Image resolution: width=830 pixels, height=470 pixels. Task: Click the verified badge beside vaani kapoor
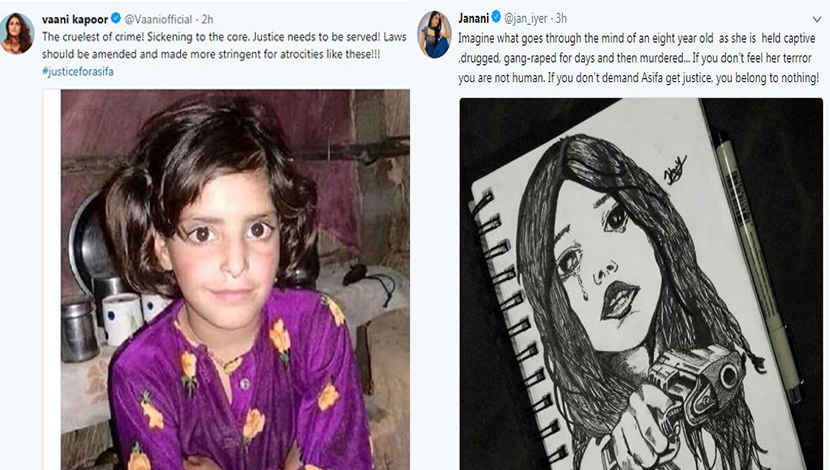(116, 19)
